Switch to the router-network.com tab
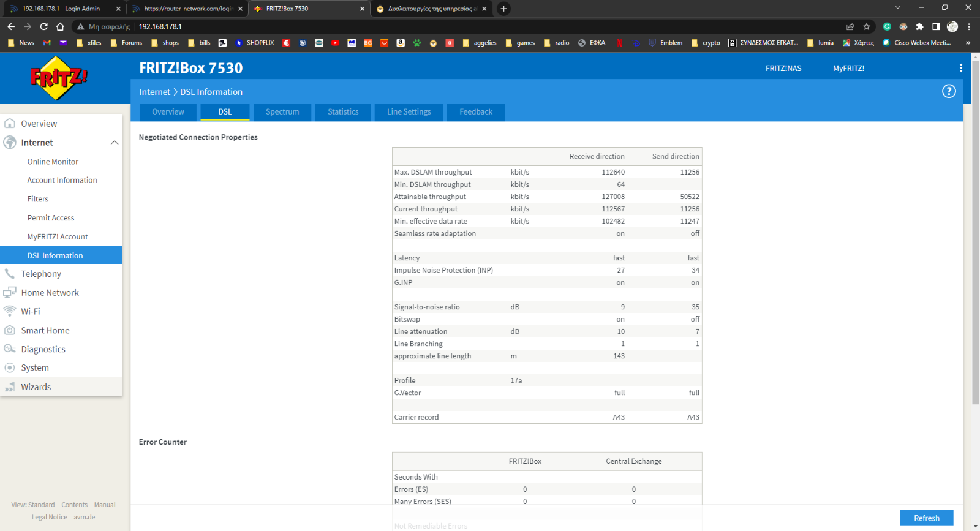This screenshot has height=531, width=980. [x=187, y=9]
